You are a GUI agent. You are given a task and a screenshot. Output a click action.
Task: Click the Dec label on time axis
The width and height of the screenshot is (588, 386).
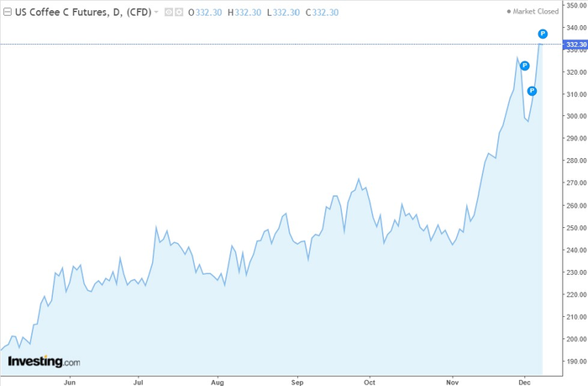pyautogui.click(x=524, y=383)
